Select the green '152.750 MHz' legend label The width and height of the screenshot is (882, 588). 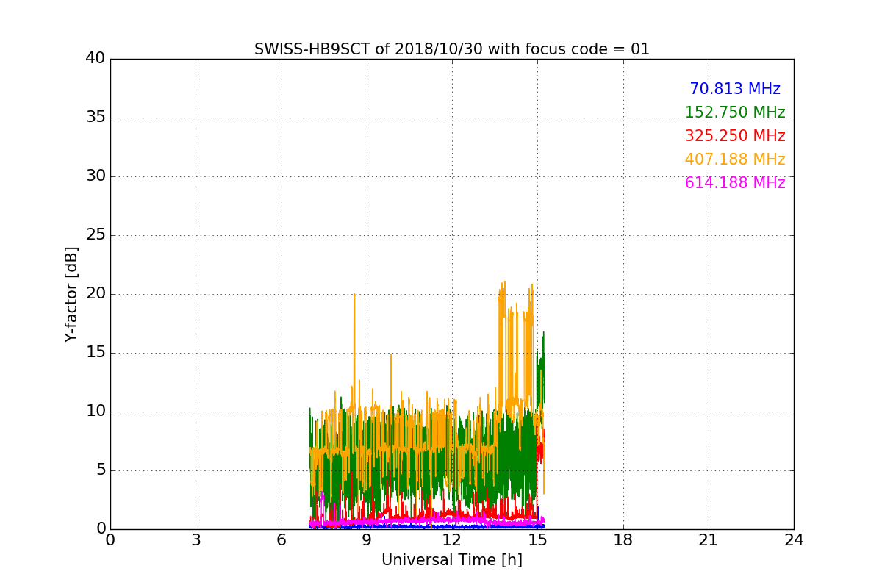[x=735, y=112]
